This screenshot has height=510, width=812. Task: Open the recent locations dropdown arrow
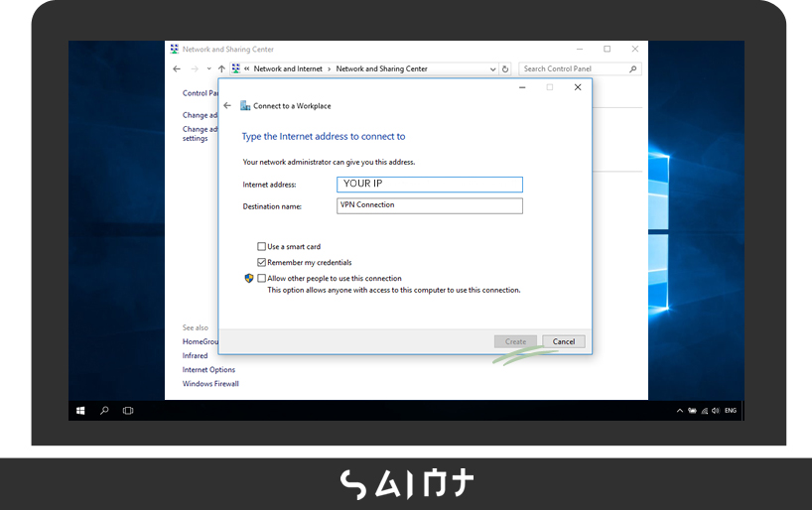tap(208, 69)
